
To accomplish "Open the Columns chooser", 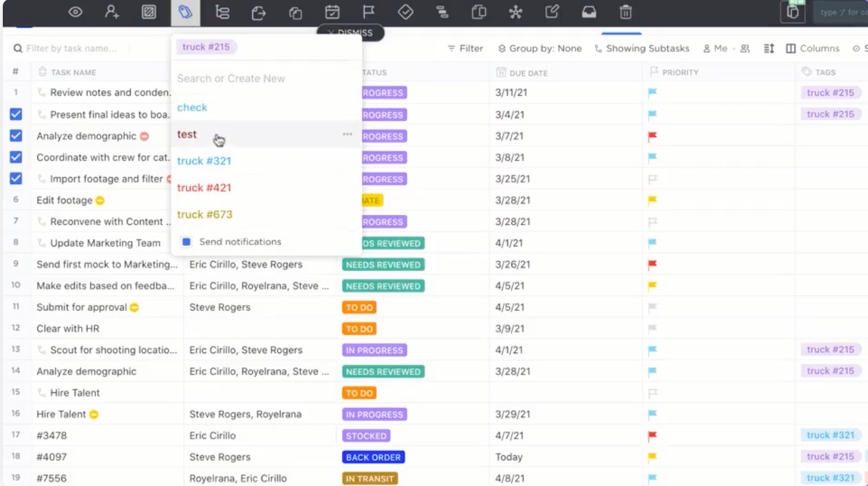I will pyautogui.click(x=813, y=48).
